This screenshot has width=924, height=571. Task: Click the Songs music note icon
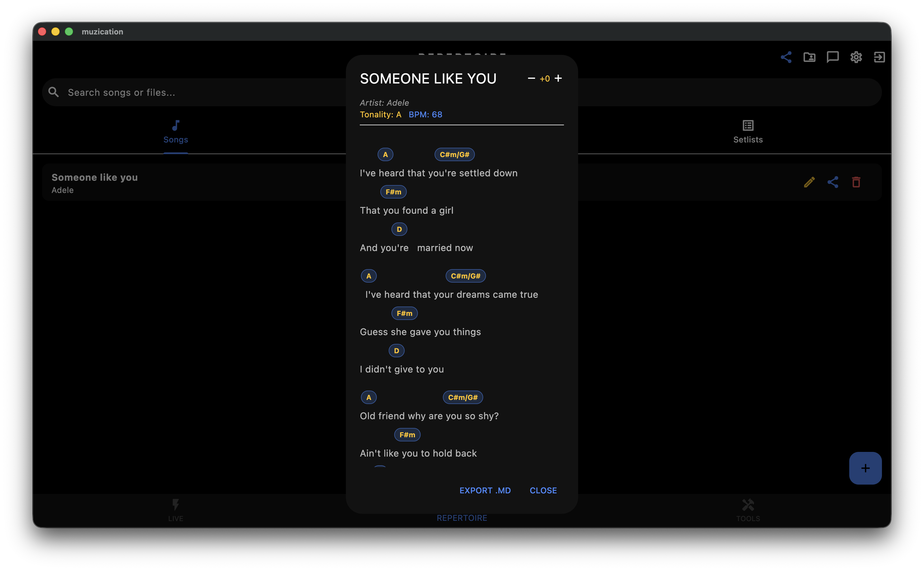pos(176,125)
